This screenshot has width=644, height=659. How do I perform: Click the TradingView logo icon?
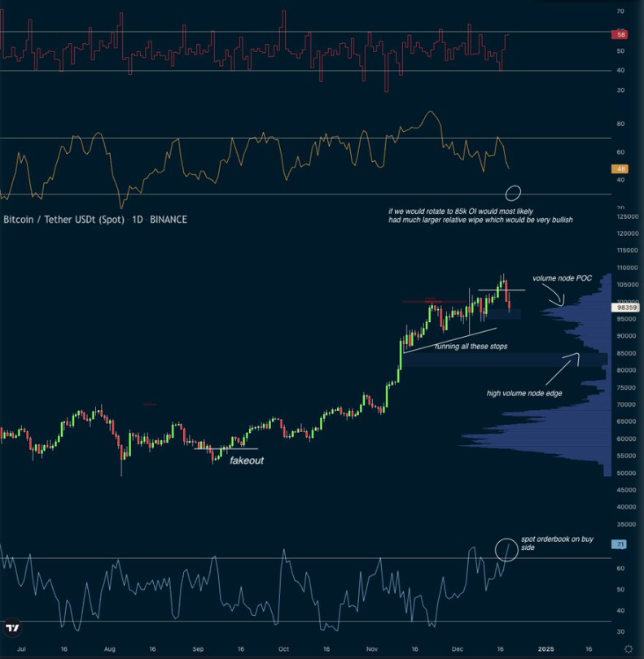click(12, 628)
